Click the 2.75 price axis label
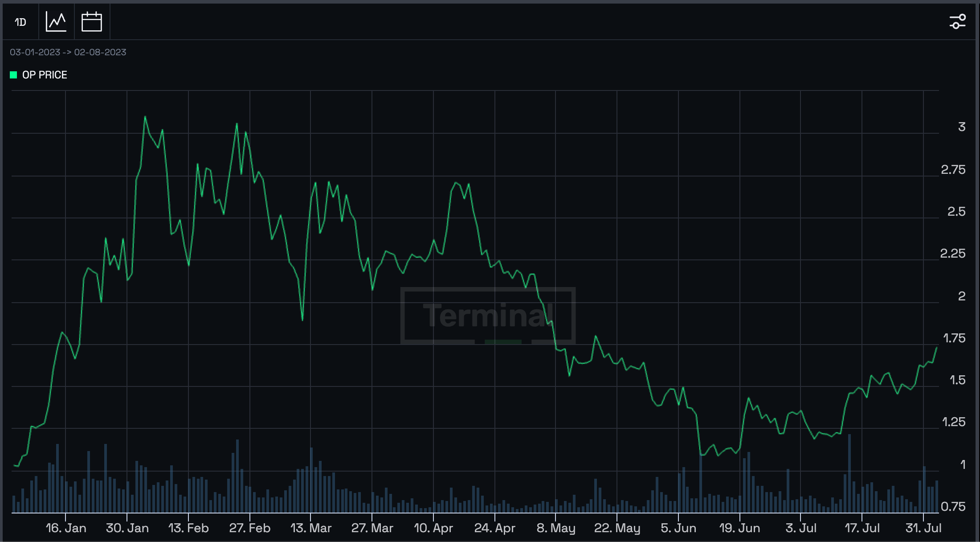Screen dimensions: 980x542 [x=953, y=169]
